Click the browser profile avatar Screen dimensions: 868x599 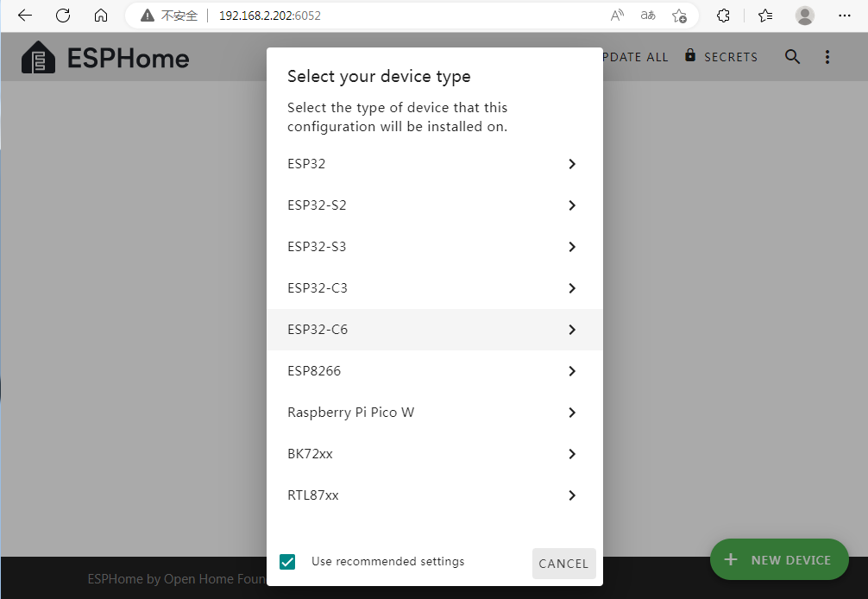pyautogui.click(x=804, y=16)
